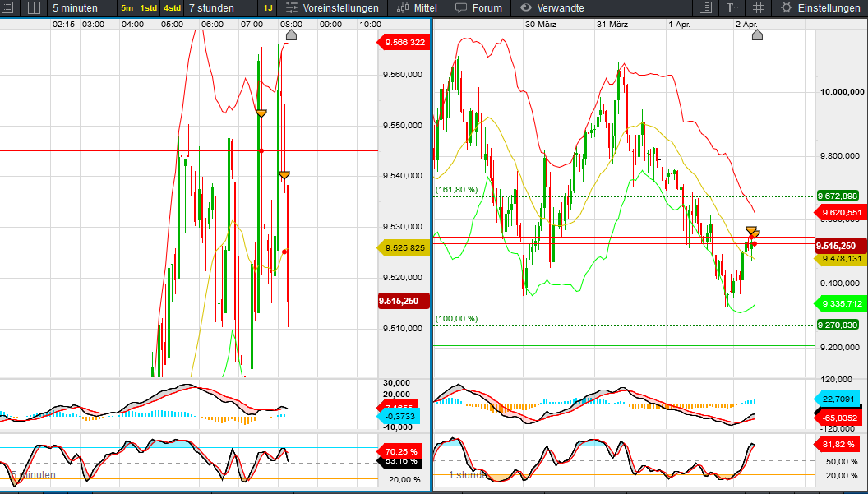The height and width of the screenshot is (494, 868).
Task: Click the 10.000,000 price axis label
Action: (842, 92)
